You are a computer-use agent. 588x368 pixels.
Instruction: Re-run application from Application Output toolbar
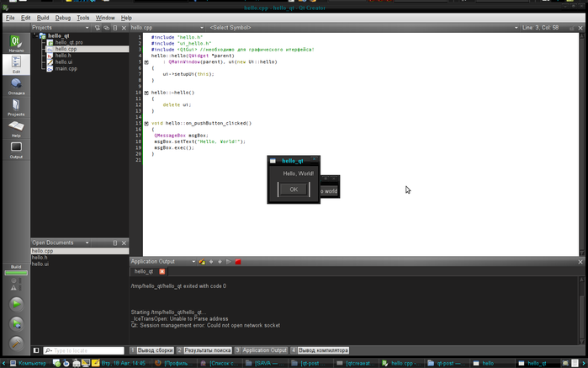[229, 262]
